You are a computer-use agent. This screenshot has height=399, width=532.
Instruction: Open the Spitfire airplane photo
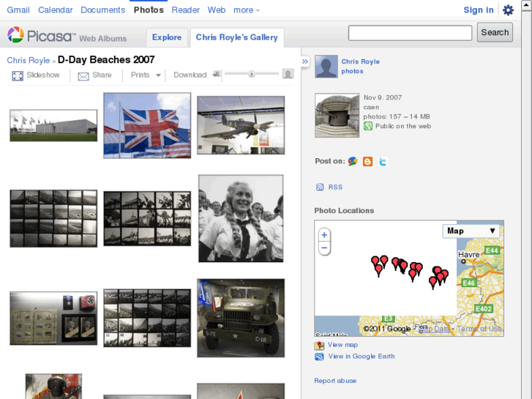241,125
